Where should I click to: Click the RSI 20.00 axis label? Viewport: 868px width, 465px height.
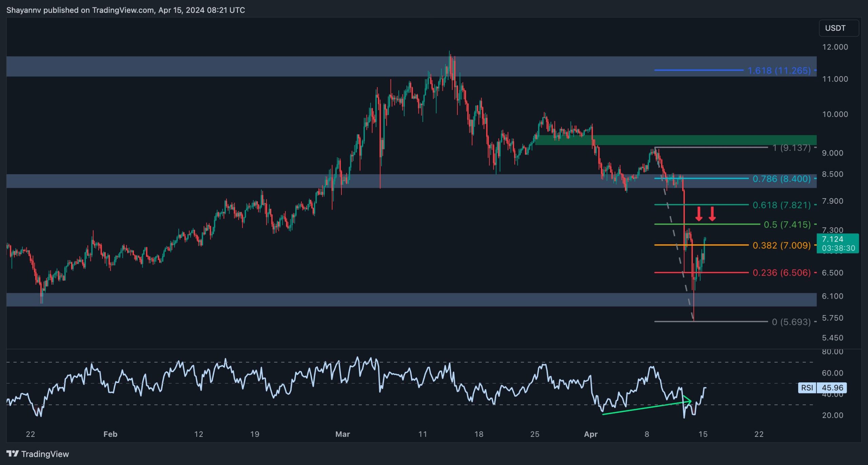tap(832, 415)
